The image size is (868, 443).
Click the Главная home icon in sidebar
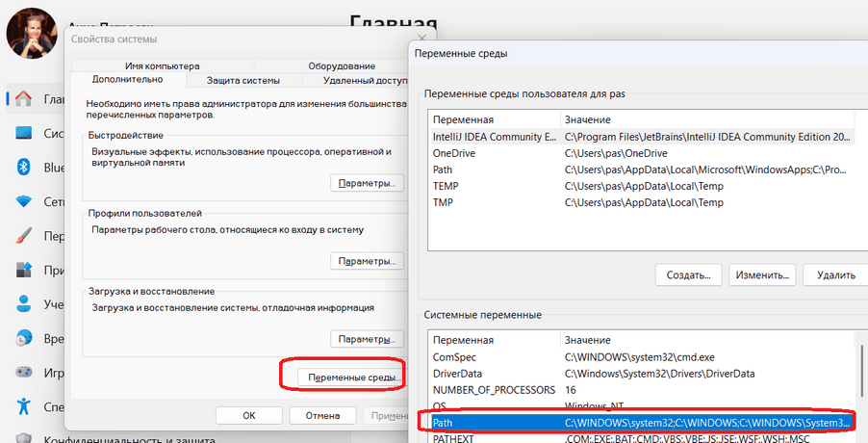pos(23,98)
